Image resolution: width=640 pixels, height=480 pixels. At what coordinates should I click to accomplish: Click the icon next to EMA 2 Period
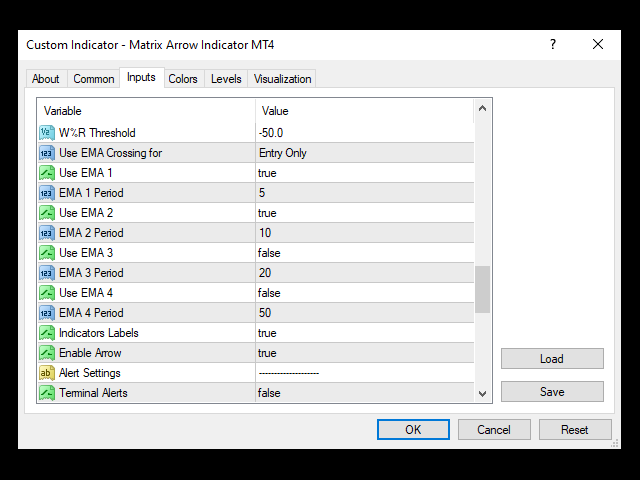tap(47, 233)
